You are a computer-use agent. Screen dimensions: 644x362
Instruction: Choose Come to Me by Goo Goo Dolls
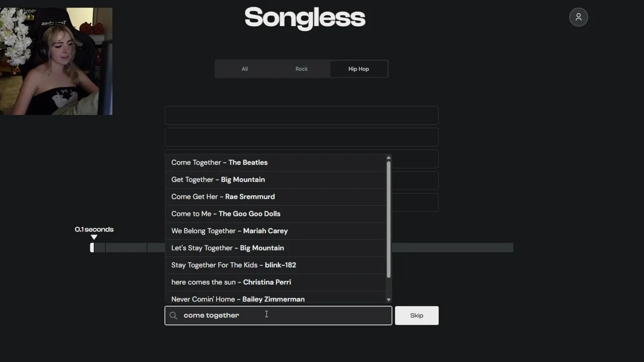[225, 214]
